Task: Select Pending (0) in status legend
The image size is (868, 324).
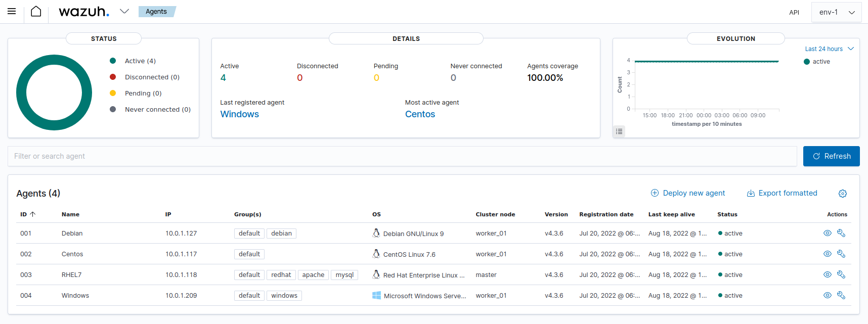Action: point(143,93)
